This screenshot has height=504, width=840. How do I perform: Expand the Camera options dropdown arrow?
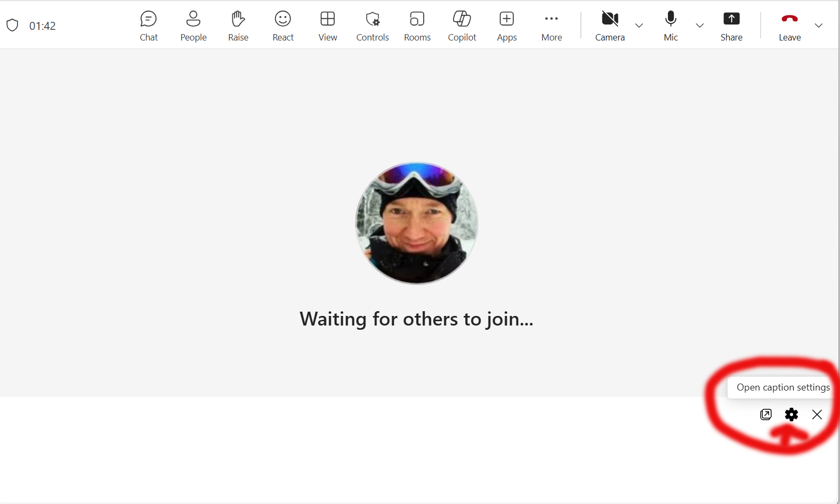(639, 26)
